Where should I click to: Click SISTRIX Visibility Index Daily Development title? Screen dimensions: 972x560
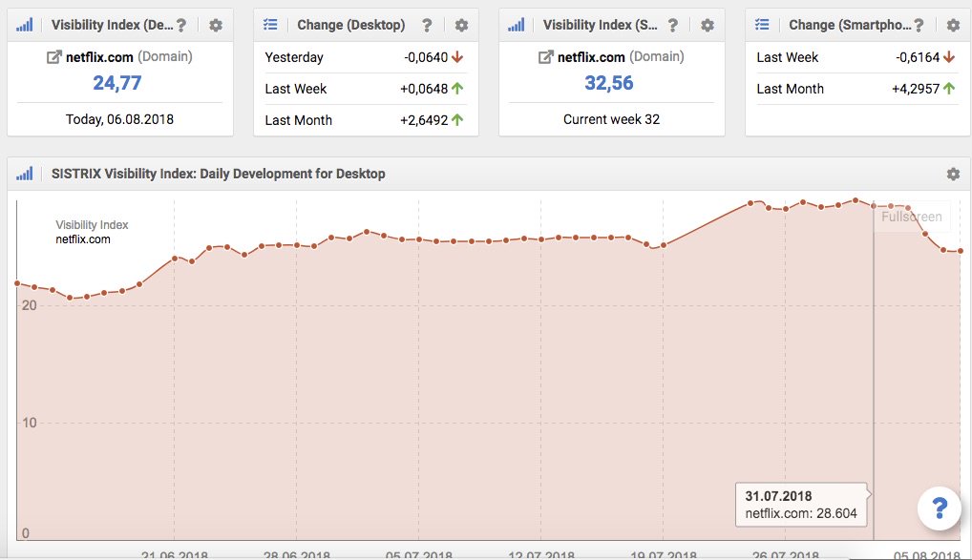tap(219, 174)
